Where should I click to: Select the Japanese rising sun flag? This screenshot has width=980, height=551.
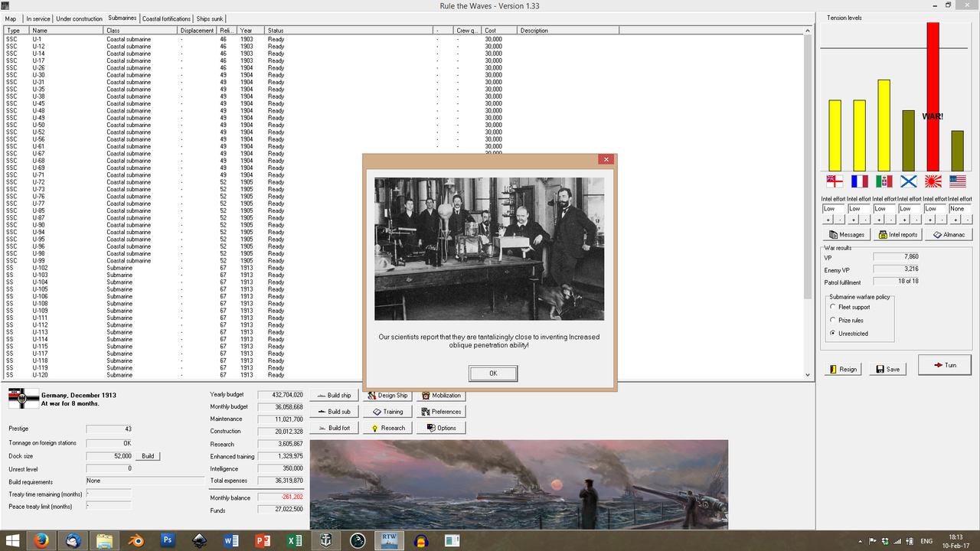point(933,181)
